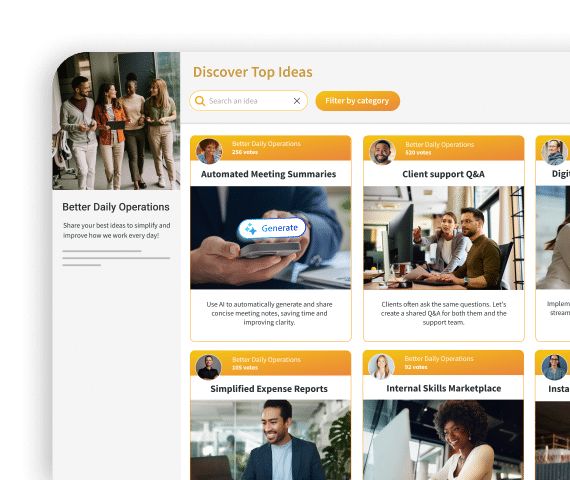The width and height of the screenshot is (570, 480).
Task: Click category label on Automated Meeting Summaries card
Action: [266, 144]
